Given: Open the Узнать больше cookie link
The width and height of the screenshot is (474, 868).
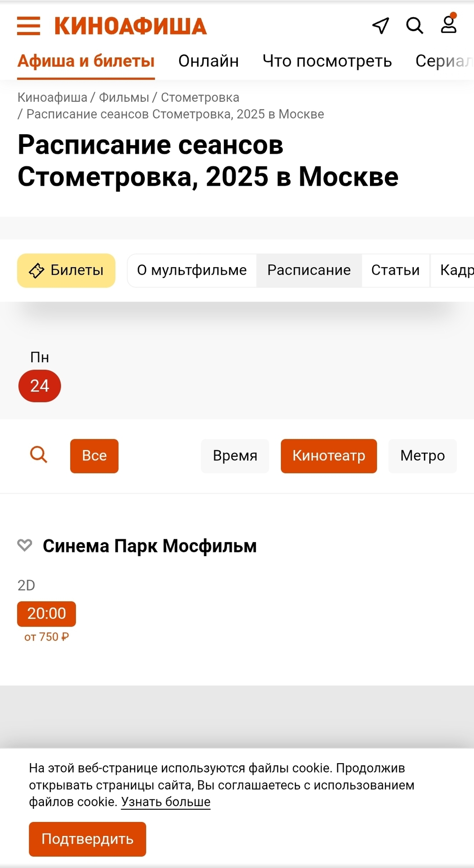Looking at the screenshot, I should [x=166, y=802].
